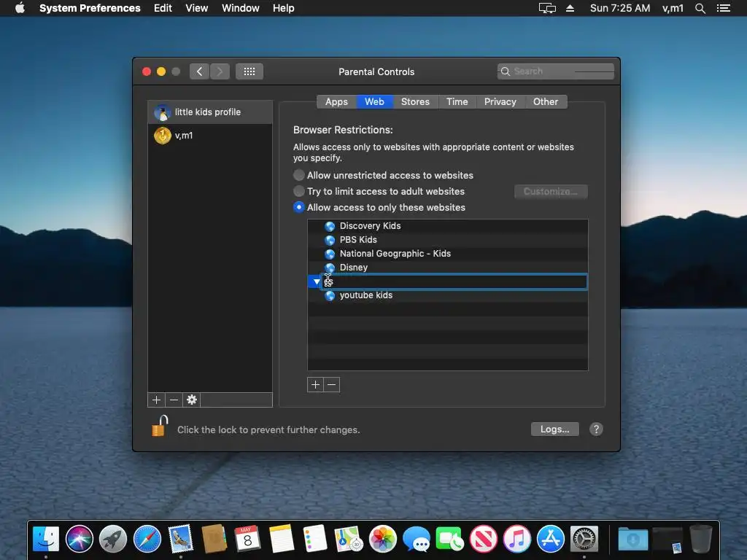
Task: Switch to the Web tab
Action: [374, 101]
